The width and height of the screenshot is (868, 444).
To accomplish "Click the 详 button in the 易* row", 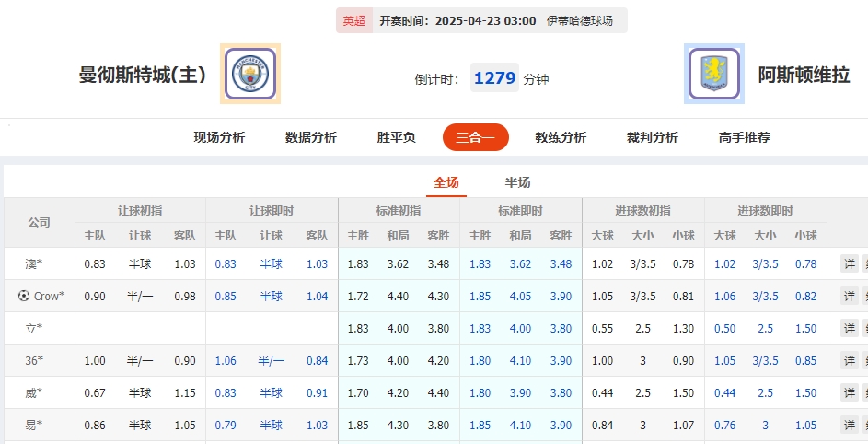I will pyautogui.click(x=850, y=426).
